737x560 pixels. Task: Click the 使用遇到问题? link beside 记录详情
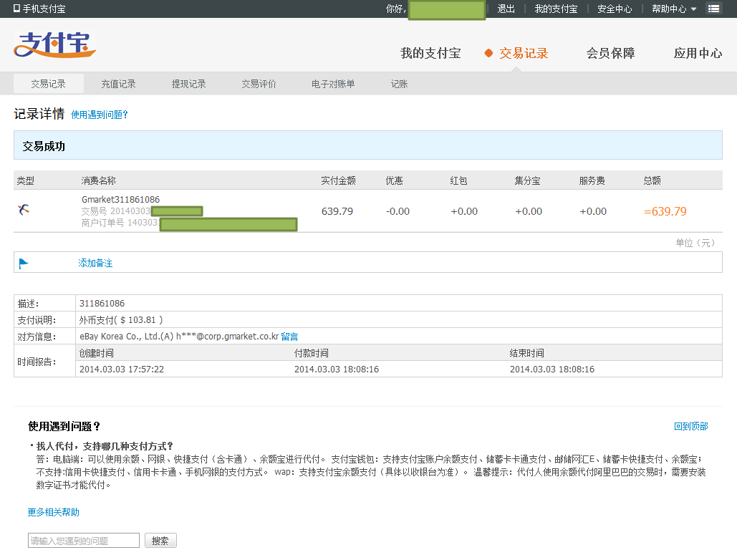[x=99, y=115]
